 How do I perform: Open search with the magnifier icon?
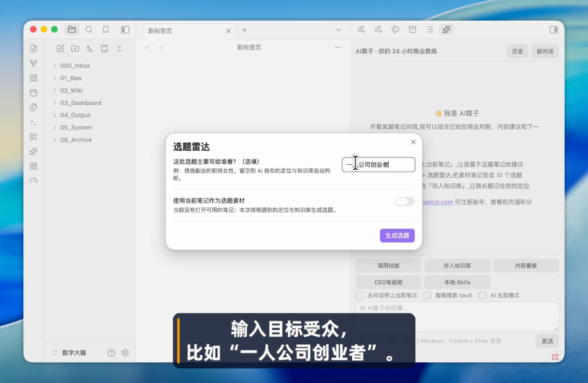(x=89, y=29)
